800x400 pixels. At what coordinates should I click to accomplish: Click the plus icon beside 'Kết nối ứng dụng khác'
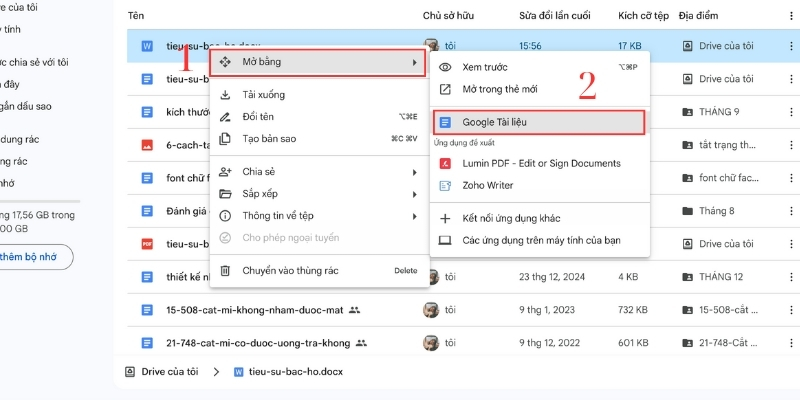[x=445, y=218]
